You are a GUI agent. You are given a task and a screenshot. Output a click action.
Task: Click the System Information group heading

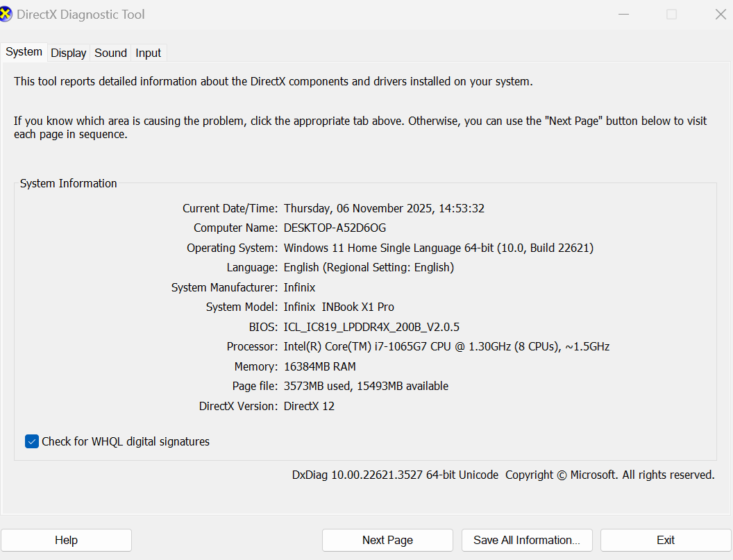[x=68, y=183]
